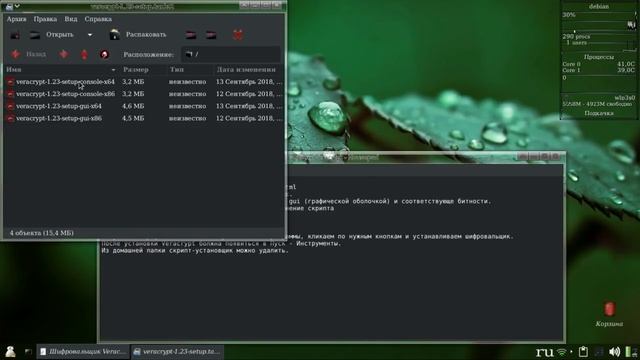Add folder to archive icon
This screenshot has width=640, height=360.
point(211,35)
